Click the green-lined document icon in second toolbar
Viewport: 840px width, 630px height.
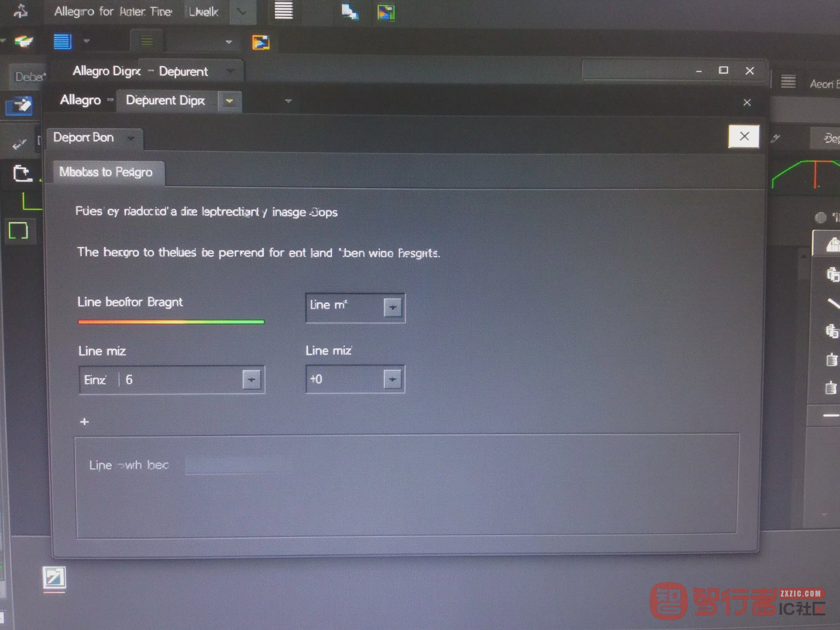(147, 41)
